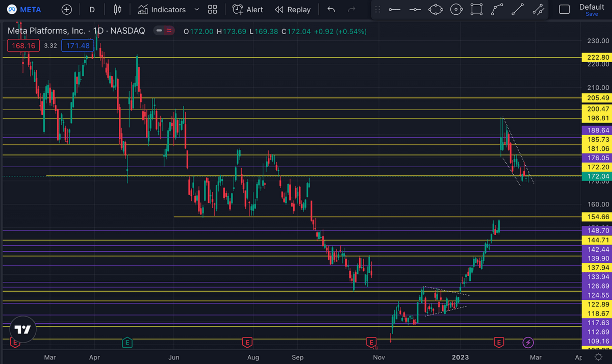Image resolution: width=612 pixels, height=364 pixels.
Task: Undo the last chart action
Action: coord(331,10)
